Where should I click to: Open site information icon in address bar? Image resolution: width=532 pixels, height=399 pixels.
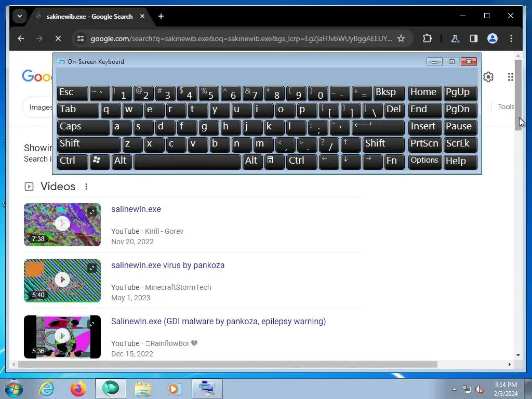[x=81, y=38]
